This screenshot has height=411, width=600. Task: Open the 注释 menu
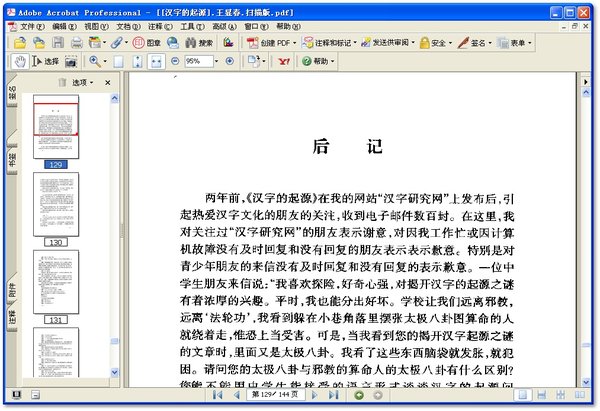(160, 26)
